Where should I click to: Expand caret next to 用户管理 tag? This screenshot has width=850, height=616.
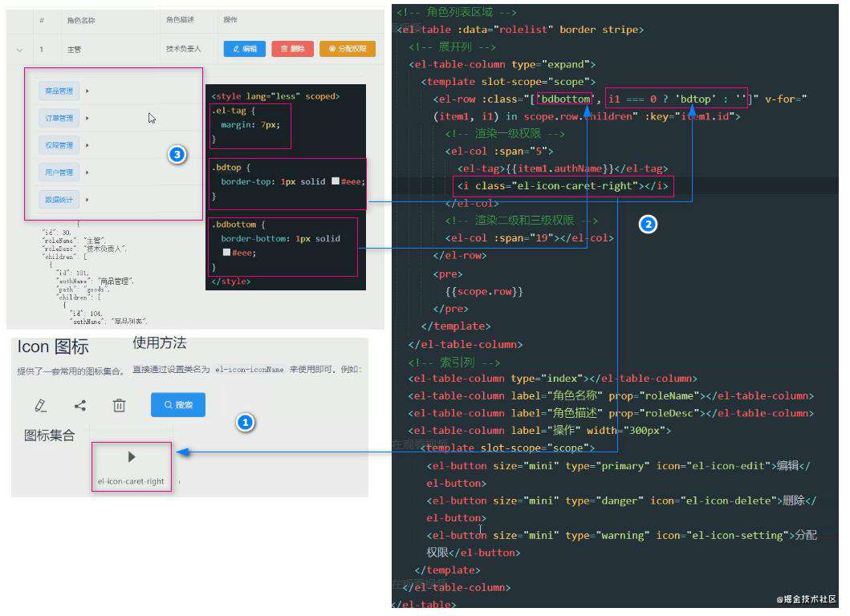pos(87,172)
